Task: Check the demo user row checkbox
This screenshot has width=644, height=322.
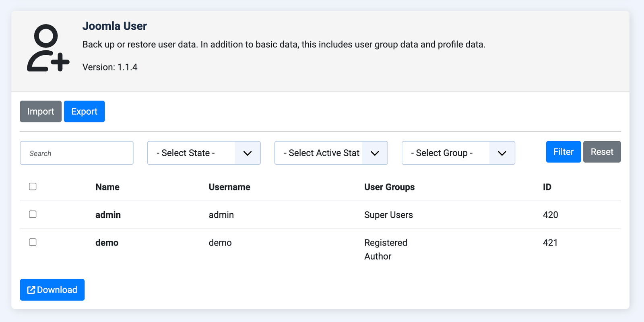Action: pos(33,242)
